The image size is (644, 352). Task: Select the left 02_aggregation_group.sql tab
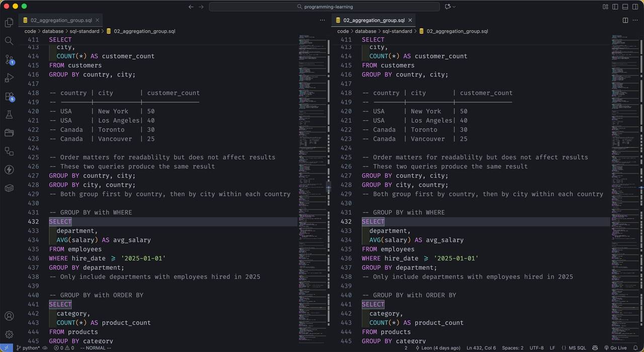(61, 20)
